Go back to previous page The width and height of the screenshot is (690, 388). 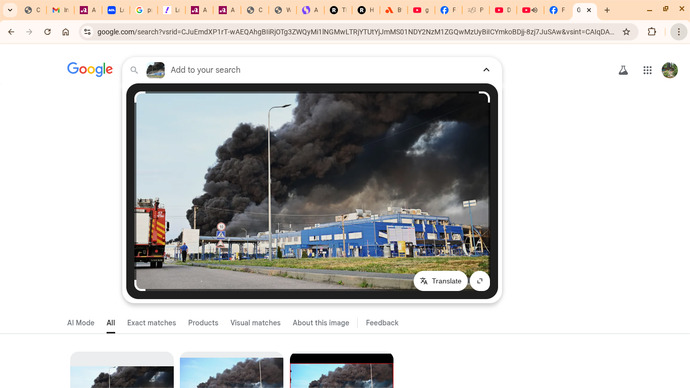tap(11, 32)
